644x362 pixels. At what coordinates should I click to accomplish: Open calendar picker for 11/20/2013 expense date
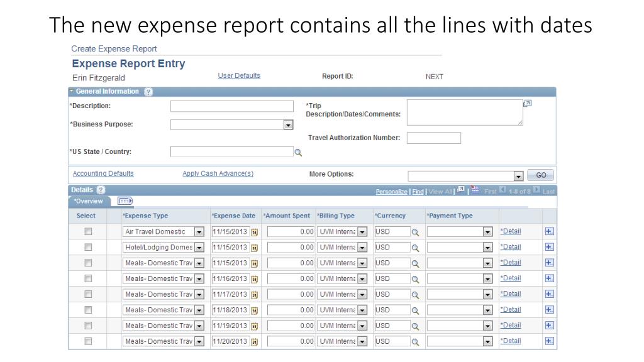point(255,342)
